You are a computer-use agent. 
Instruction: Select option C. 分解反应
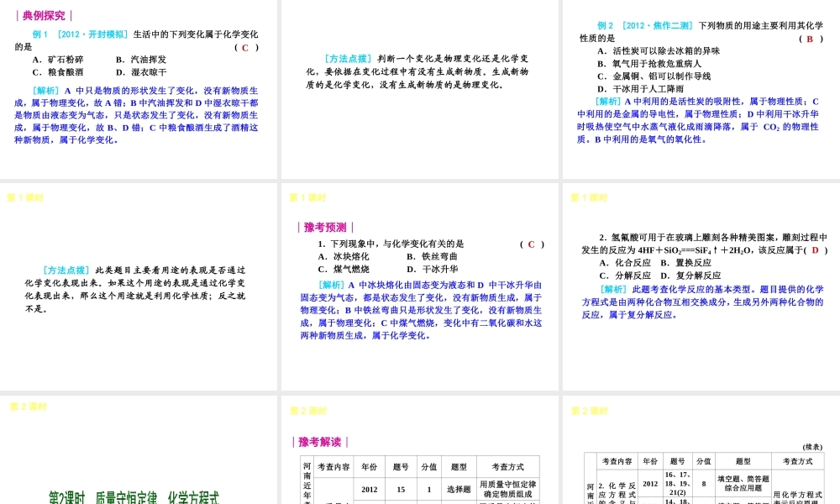[625, 276]
